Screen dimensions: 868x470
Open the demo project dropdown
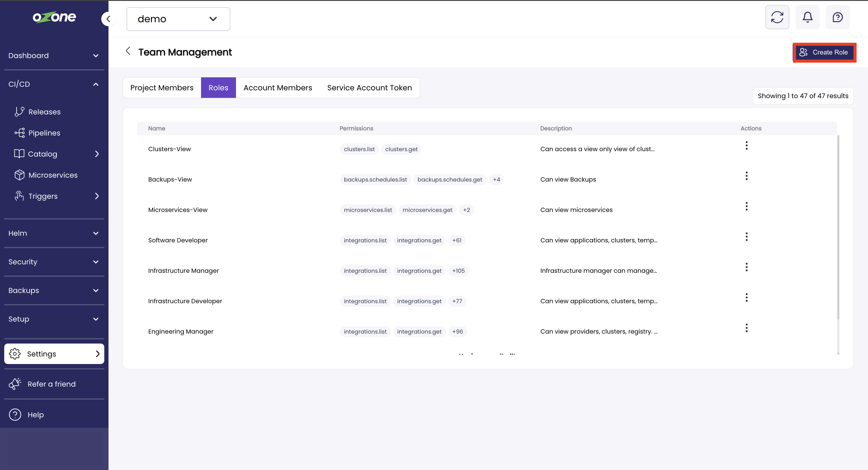pyautogui.click(x=178, y=19)
